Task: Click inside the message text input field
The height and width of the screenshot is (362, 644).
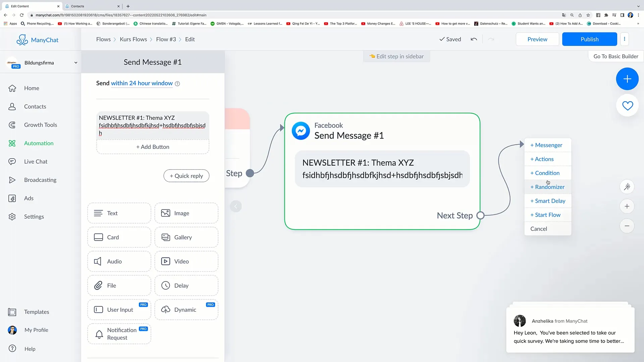Action: [153, 125]
